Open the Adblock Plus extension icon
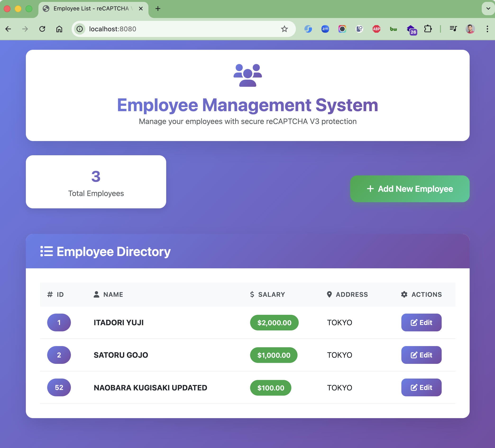Screen dimensions: 495x448 [x=376, y=29]
